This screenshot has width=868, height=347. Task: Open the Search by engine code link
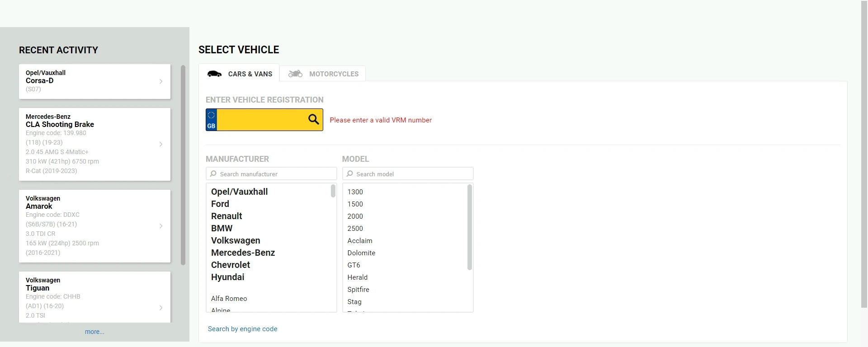[242, 329]
